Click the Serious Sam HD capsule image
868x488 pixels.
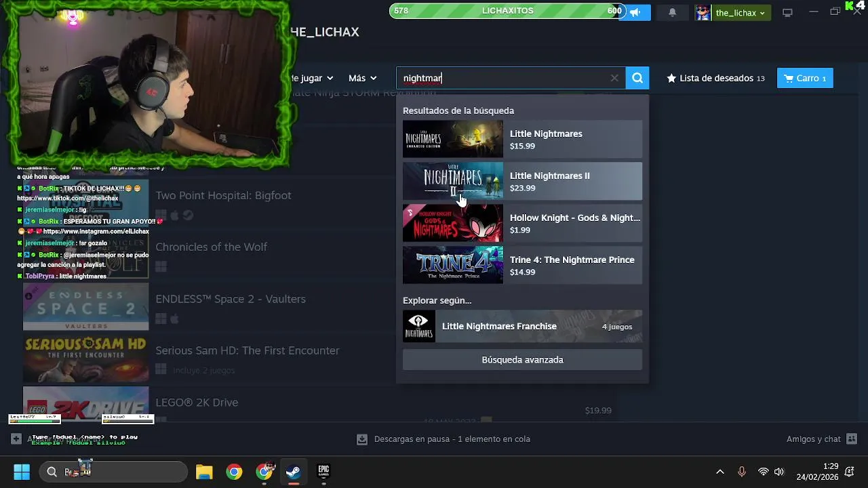pos(85,359)
